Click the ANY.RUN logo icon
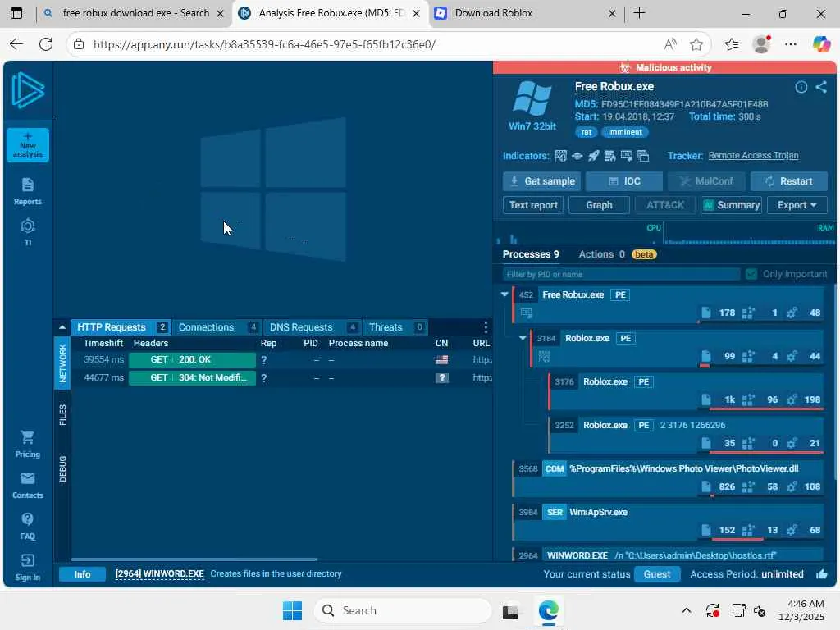This screenshot has width=840, height=630. [x=28, y=90]
